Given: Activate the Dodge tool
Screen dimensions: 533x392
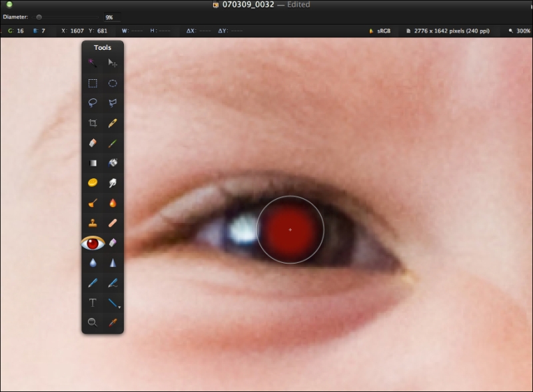Looking at the screenshot, I should tap(93, 203).
